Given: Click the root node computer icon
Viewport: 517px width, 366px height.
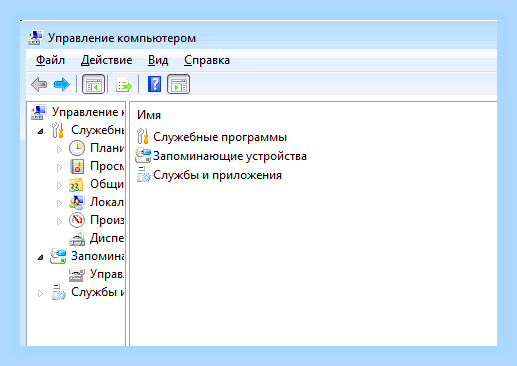Looking at the screenshot, I should coord(39,112).
